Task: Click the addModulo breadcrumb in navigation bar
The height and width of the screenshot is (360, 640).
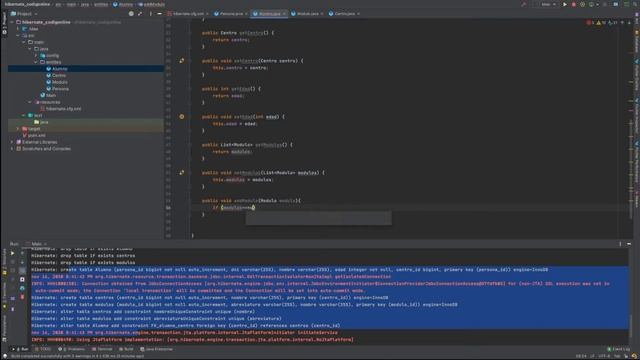Action: [151, 4]
